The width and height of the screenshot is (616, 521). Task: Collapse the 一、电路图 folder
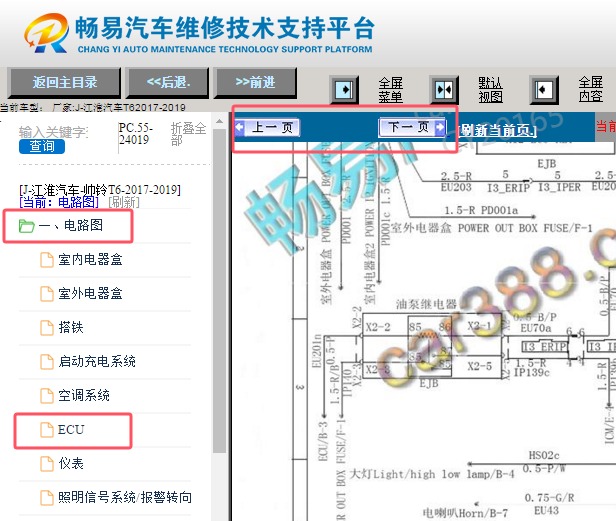[71, 225]
